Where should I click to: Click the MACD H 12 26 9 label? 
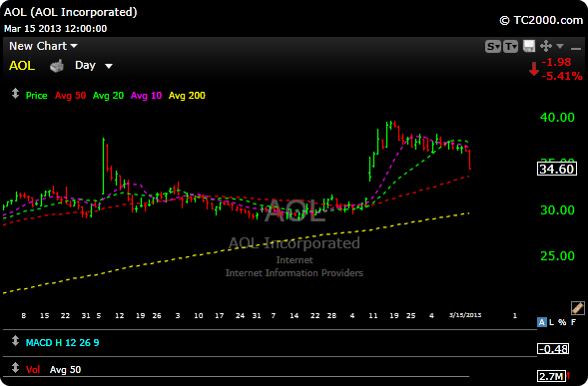[62, 343]
